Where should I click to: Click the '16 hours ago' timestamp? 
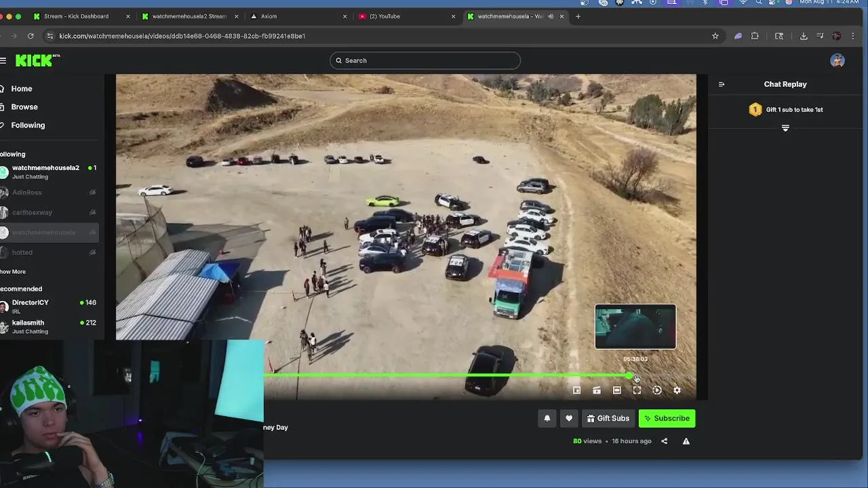coord(631,441)
